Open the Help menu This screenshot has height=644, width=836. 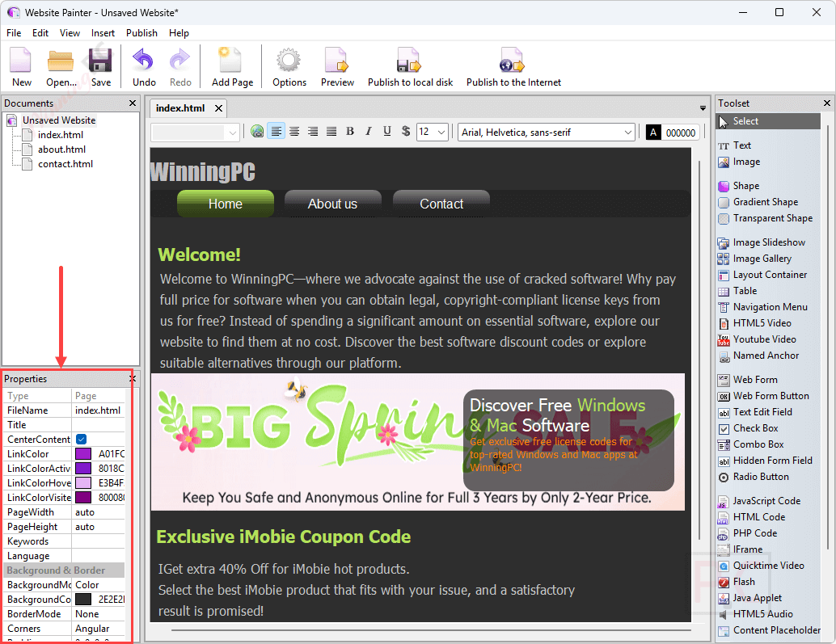click(179, 33)
